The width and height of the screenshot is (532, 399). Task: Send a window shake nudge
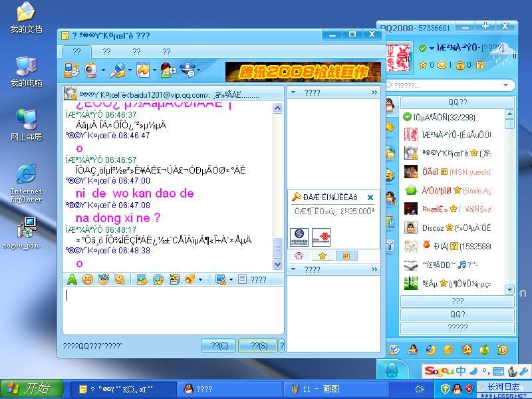(120, 279)
